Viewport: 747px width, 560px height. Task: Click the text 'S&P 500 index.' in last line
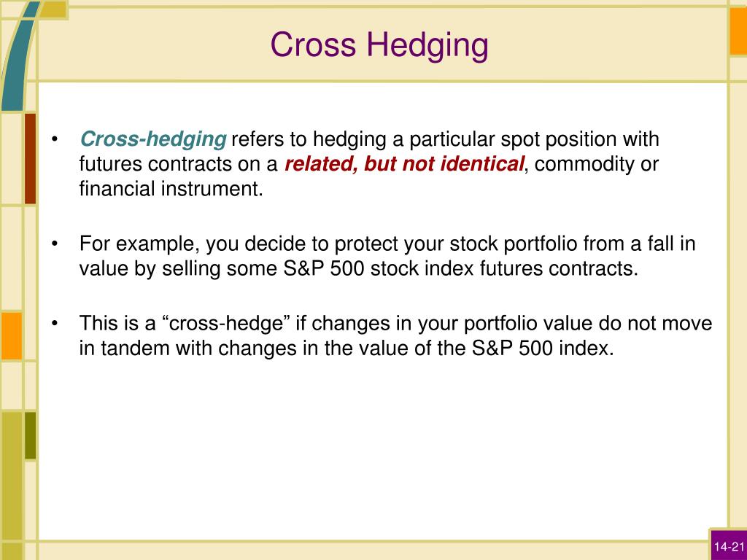543,348
